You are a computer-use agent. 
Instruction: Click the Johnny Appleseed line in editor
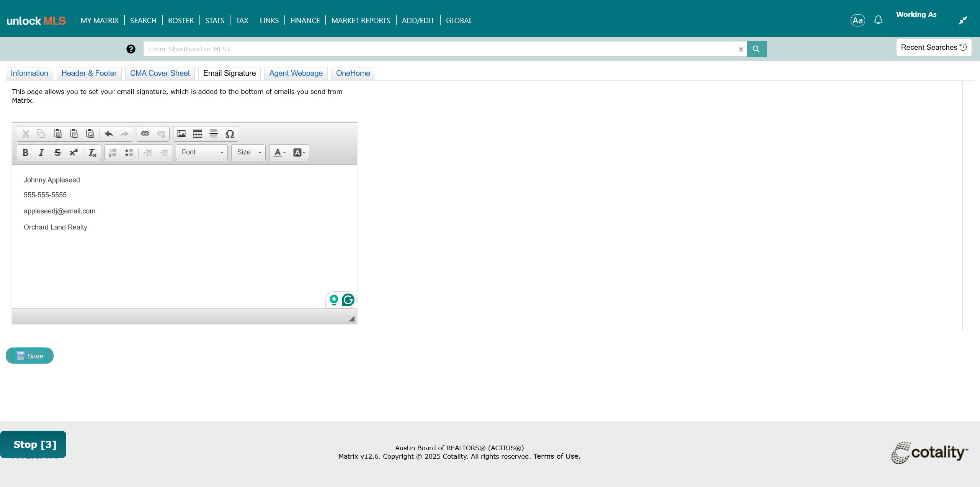click(x=52, y=180)
